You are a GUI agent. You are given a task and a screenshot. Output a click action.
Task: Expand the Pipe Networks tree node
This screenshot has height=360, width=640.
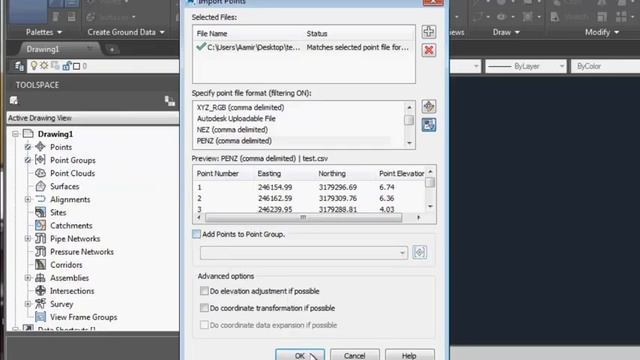coord(28,238)
